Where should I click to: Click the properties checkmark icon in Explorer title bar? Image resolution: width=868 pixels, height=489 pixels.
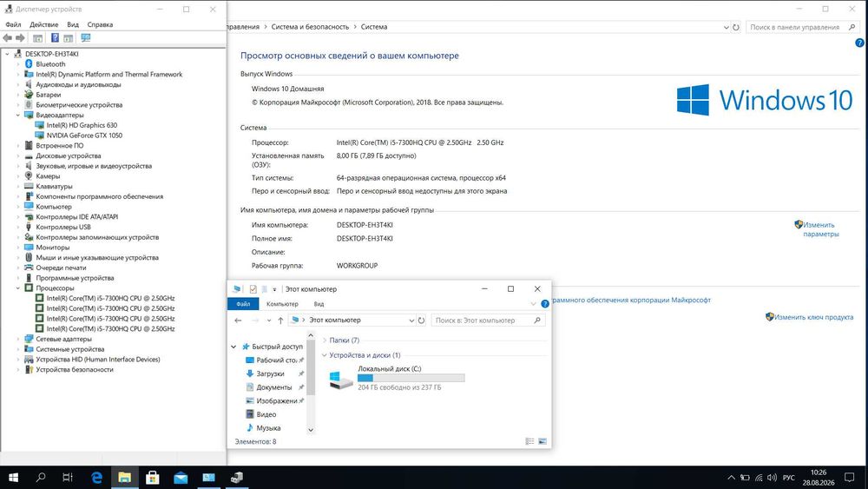[x=253, y=289]
